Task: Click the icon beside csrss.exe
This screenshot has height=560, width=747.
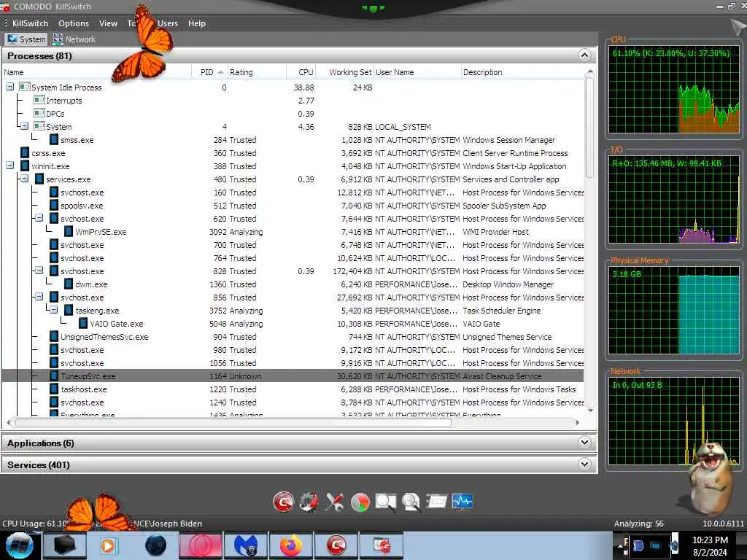Action: click(25, 153)
